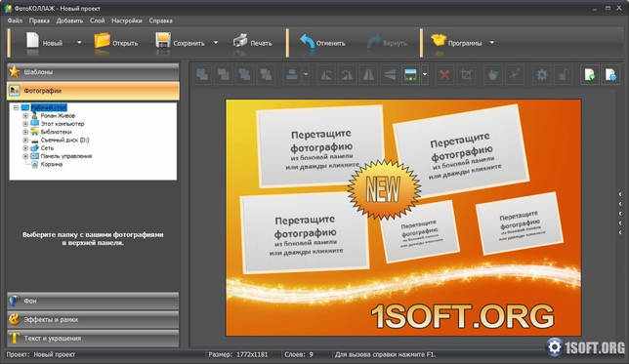
Task: Open the dropdown arrow next to Новый
Action: point(79,43)
